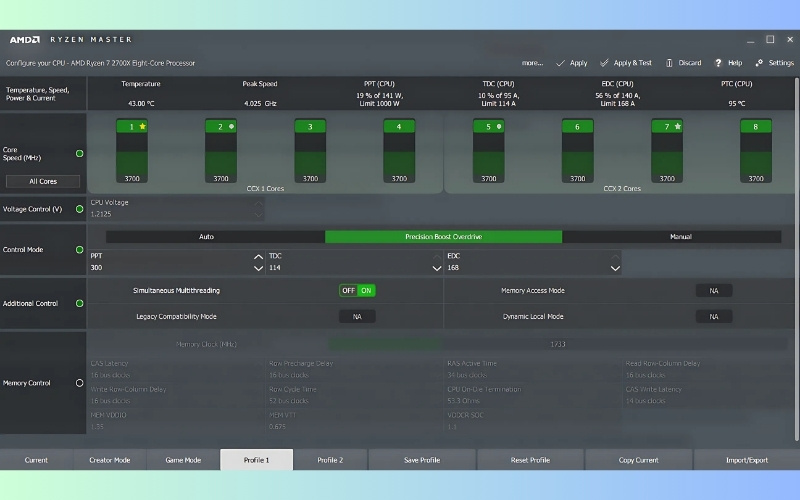Select core 1 marked with a star
This screenshot has width=800, height=500.
click(133, 127)
